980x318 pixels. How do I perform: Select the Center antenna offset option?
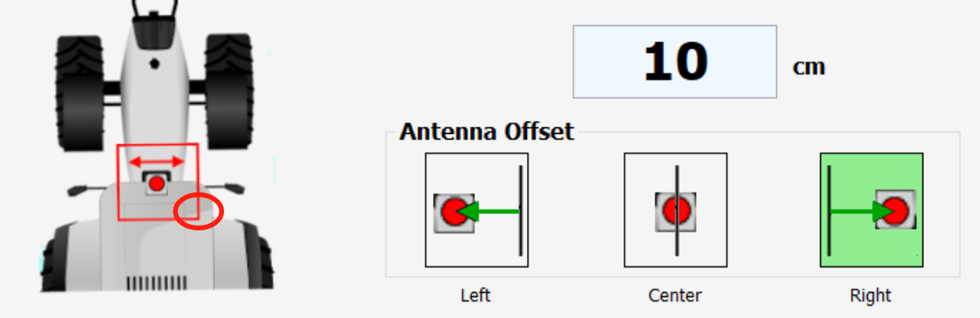676,210
